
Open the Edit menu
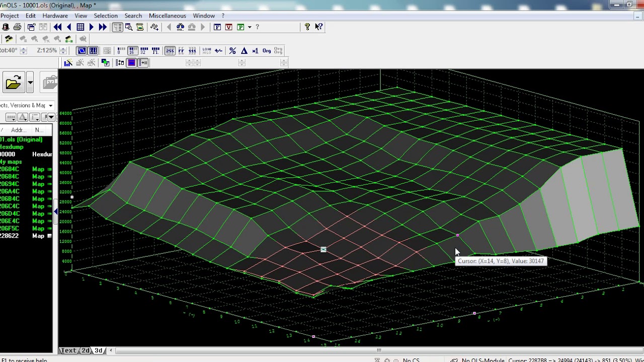point(31,16)
